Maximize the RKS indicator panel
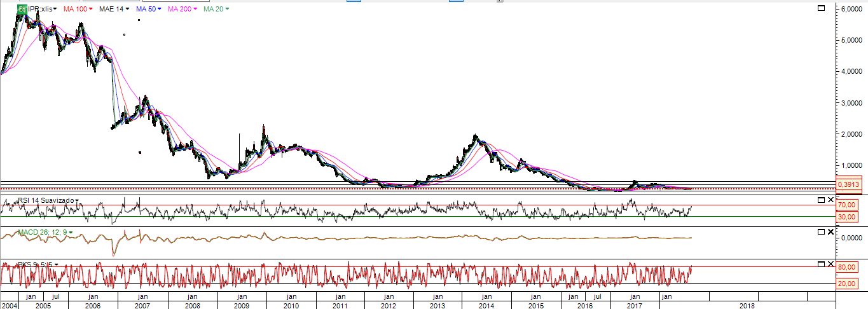 click(821, 263)
